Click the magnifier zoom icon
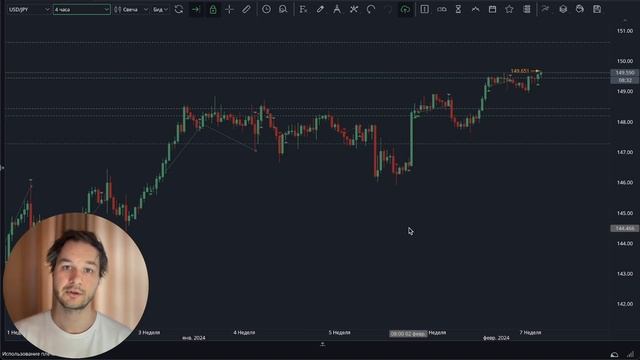Image resolution: width=640 pixels, height=360 pixels. click(x=283, y=9)
